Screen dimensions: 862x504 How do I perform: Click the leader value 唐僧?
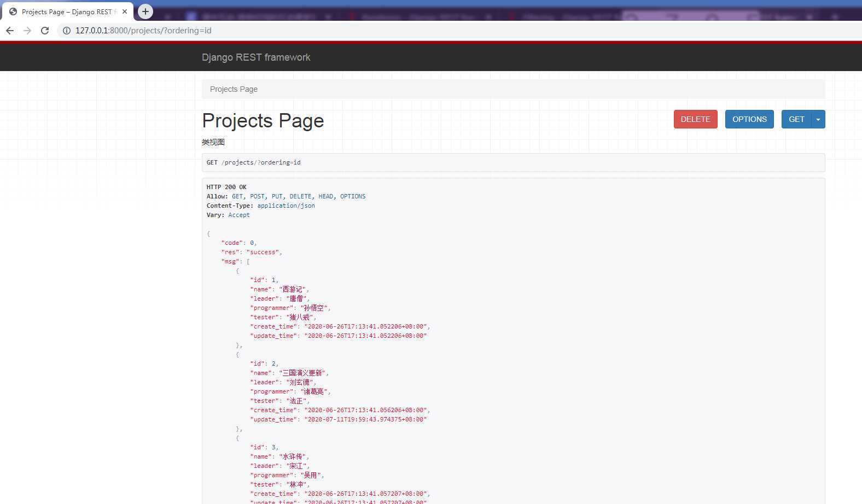[298, 298]
